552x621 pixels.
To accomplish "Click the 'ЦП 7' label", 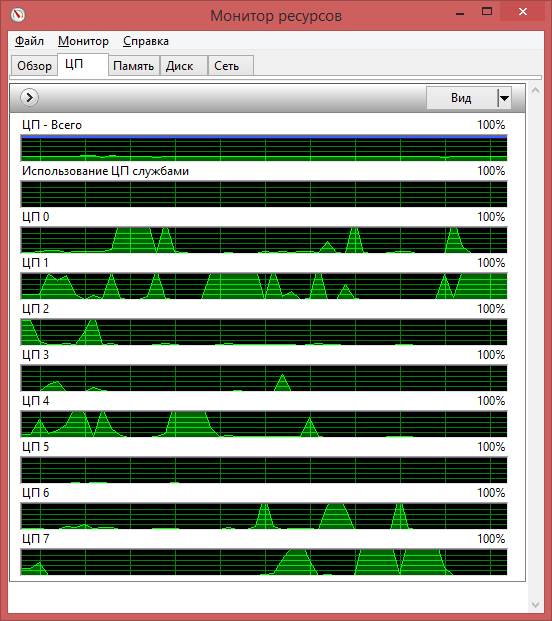I will pyautogui.click(x=36, y=539).
